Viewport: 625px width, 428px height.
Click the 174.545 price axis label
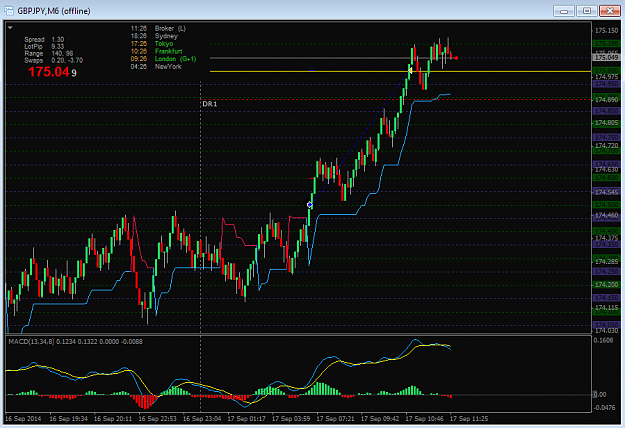coord(606,192)
